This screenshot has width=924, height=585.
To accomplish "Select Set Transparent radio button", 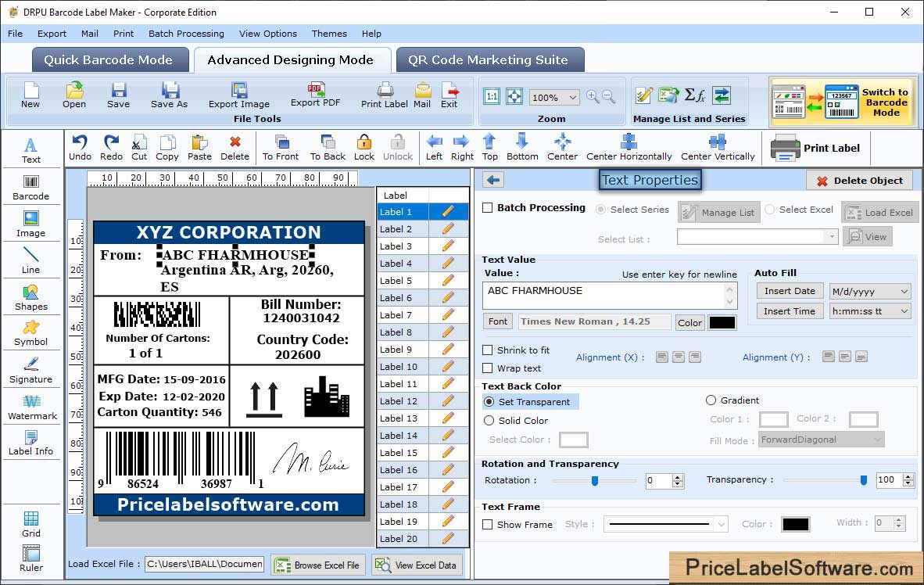I will pos(489,401).
